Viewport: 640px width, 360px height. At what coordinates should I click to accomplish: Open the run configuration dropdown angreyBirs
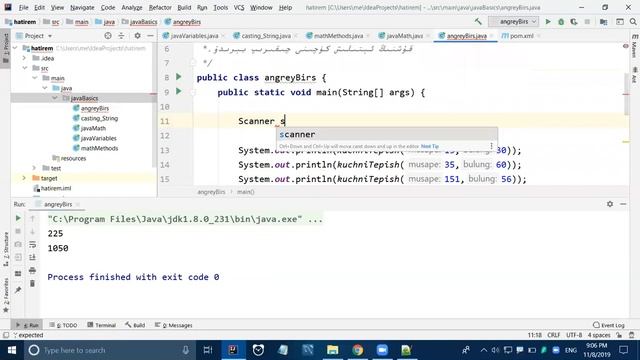(514, 22)
